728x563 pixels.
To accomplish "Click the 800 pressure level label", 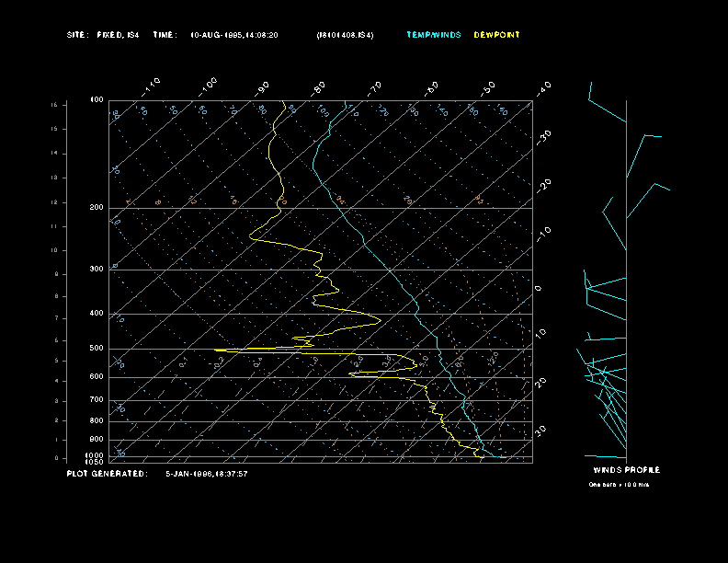I will (x=97, y=420).
